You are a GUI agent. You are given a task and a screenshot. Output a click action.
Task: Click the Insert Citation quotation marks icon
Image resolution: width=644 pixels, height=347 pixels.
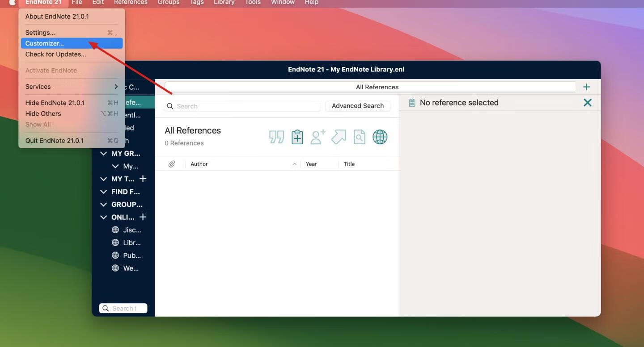tap(276, 137)
